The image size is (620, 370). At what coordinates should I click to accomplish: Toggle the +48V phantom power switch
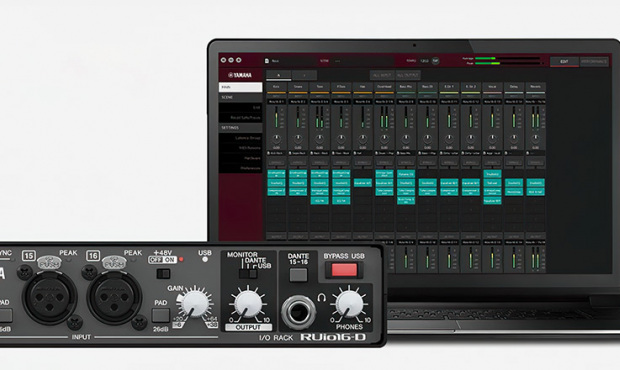coord(163,274)
